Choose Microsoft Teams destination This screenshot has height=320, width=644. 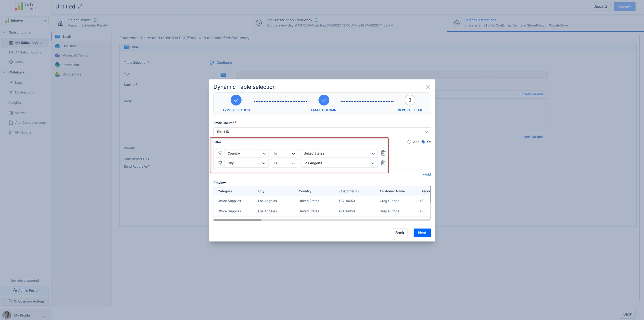pos(75,55)
